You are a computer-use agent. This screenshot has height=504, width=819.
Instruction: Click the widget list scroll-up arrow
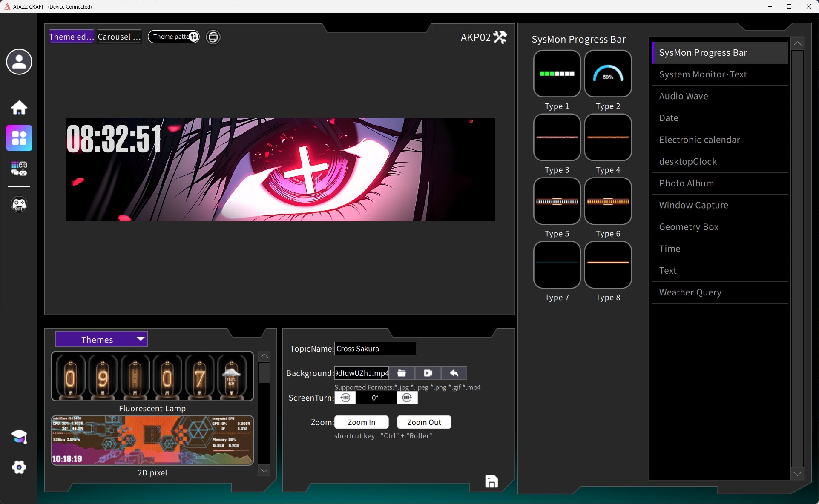click(798, 43)
